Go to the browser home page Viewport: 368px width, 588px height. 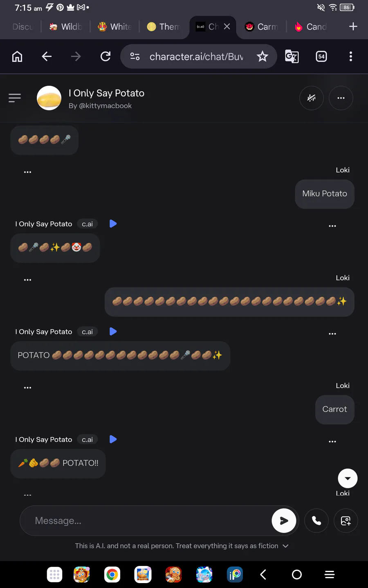(17, 56)
